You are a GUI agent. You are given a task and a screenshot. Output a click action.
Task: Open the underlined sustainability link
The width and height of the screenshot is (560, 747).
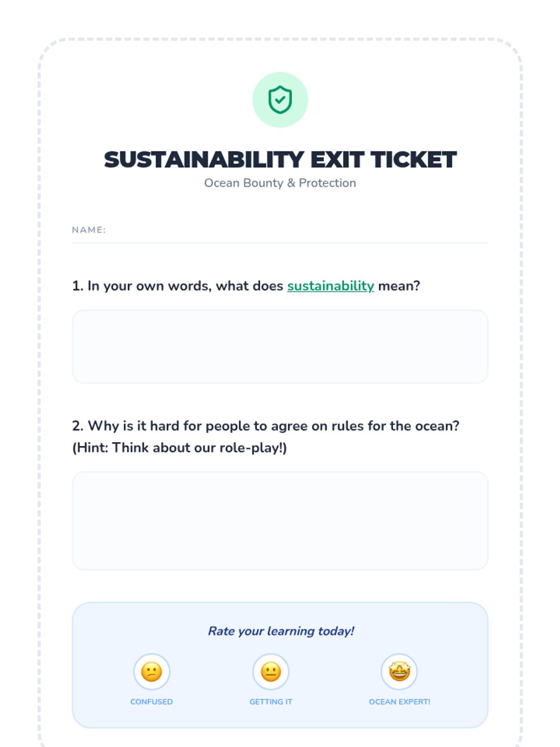click(x=330, y=286)
